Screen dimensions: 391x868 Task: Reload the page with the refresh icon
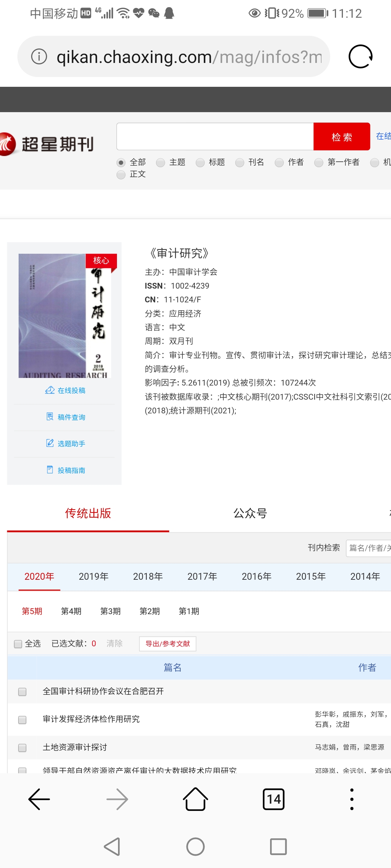point(360,56)
